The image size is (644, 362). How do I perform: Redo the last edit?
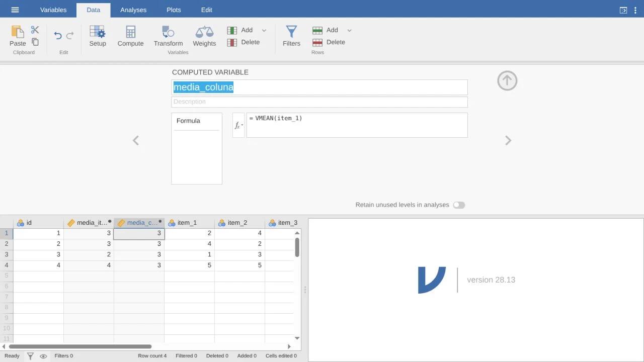click(70, 35)
